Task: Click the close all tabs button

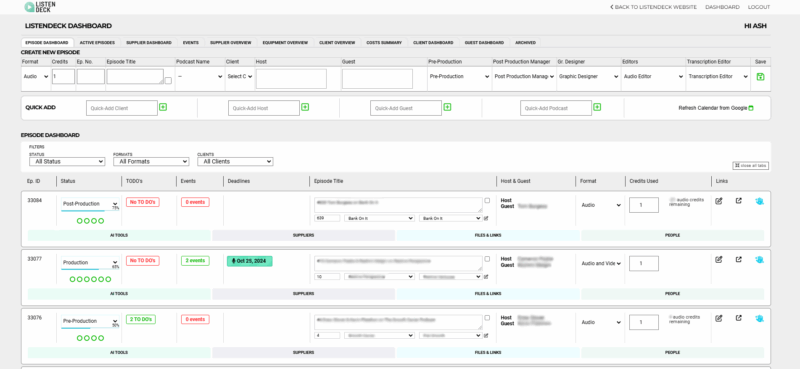Action: tap(750, 165)
